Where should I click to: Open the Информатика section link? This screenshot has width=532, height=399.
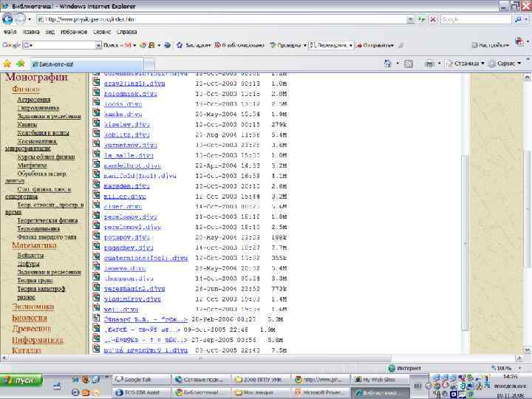coord(38,340)
